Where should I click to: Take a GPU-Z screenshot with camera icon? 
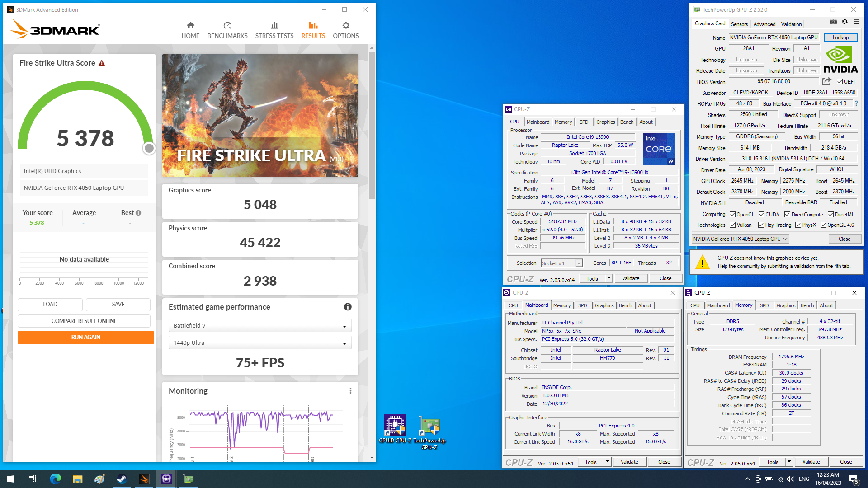click(833, 22)
